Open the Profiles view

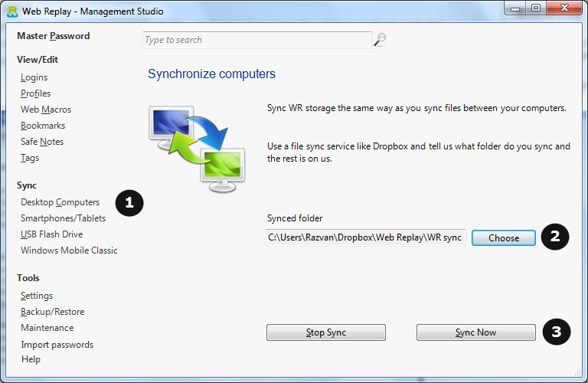[x=36, y=93]
